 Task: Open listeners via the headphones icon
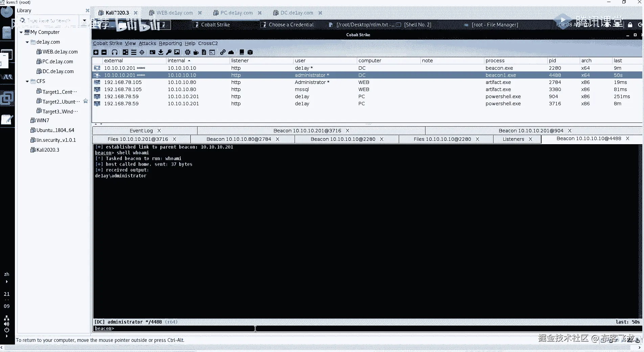(115, 52)
